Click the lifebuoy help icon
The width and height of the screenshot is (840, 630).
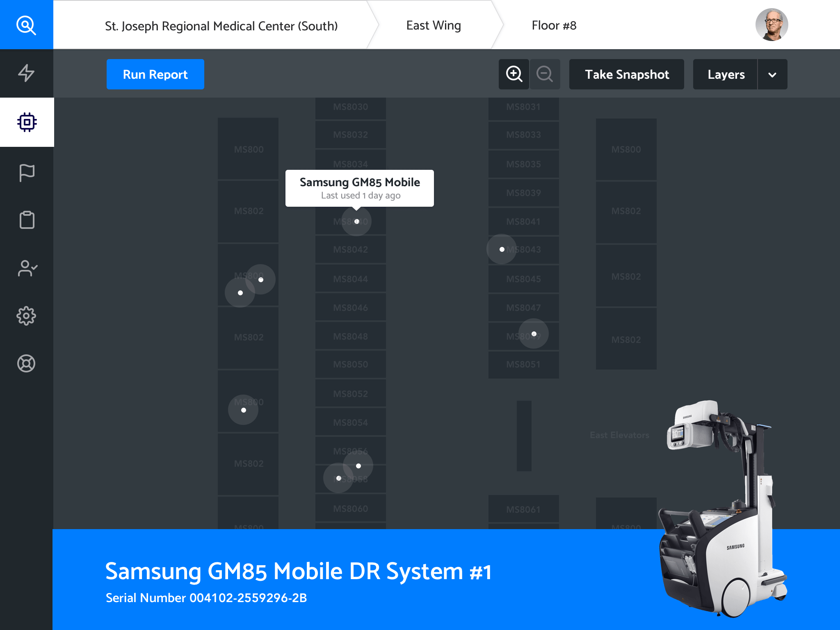(x=26, y=363)
